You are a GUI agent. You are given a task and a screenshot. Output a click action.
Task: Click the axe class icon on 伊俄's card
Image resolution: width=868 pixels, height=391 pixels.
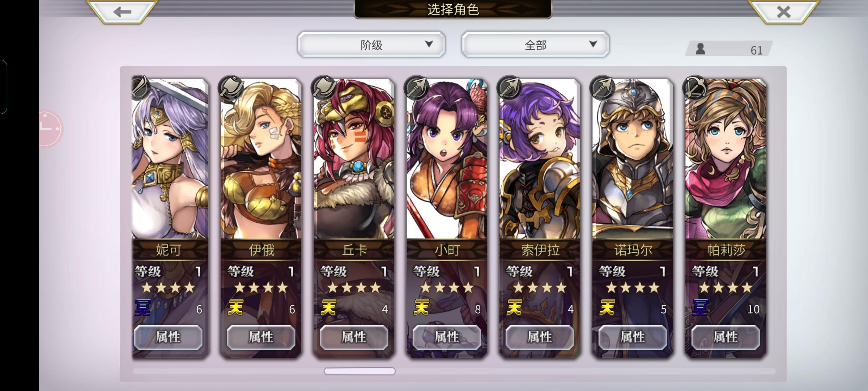tap(231, 88)
